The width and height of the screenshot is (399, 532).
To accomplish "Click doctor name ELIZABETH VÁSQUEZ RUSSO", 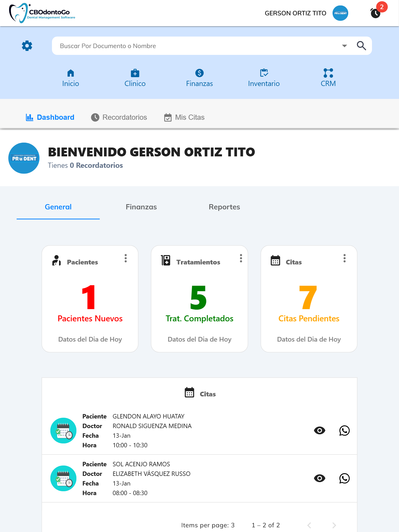I will point(151,474).
